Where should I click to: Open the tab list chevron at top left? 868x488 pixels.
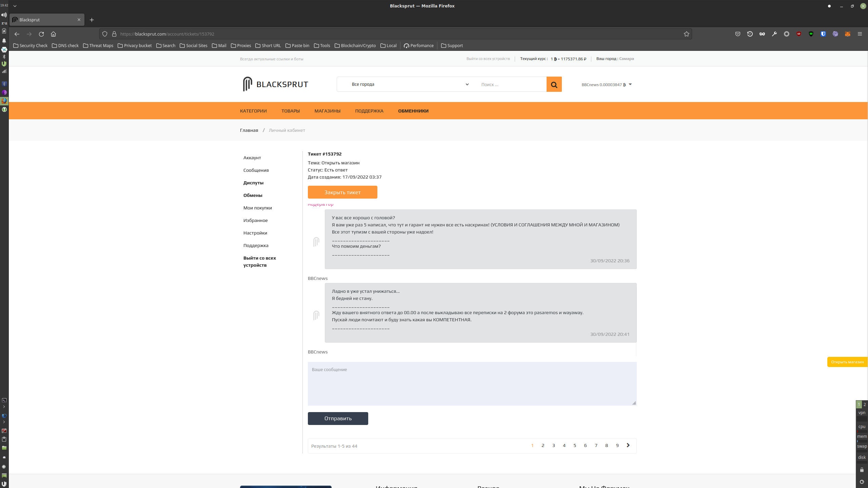coord(15,6)
